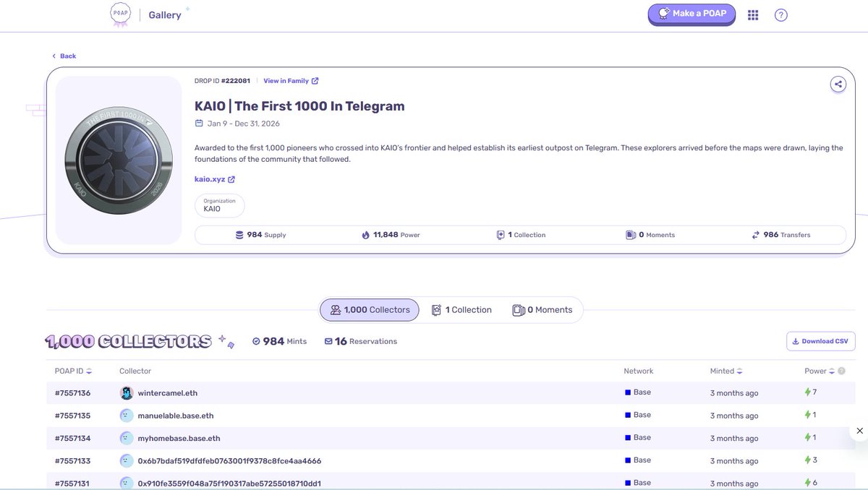Click the Network column header
The width and height of the screenshot is (868, 490).
click(639, 371)
